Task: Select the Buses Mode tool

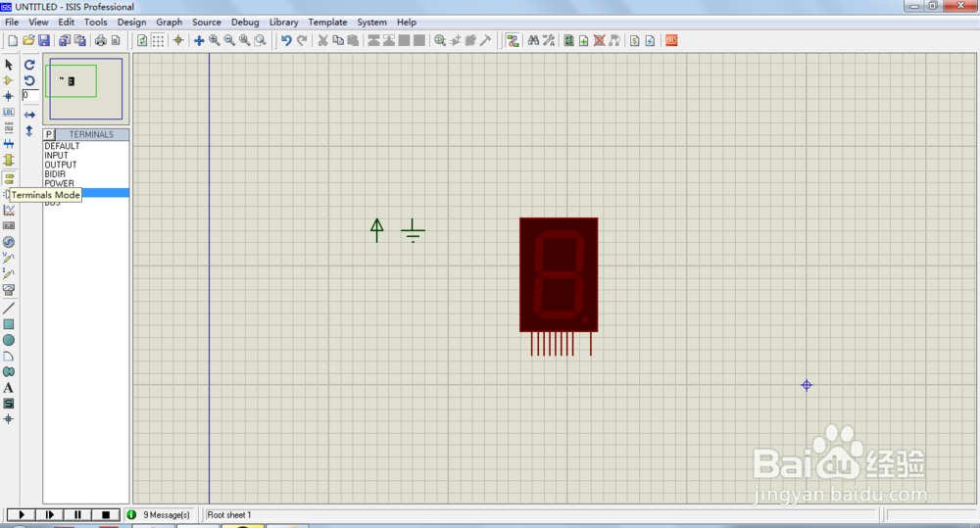Action: (x=9, y=144)
